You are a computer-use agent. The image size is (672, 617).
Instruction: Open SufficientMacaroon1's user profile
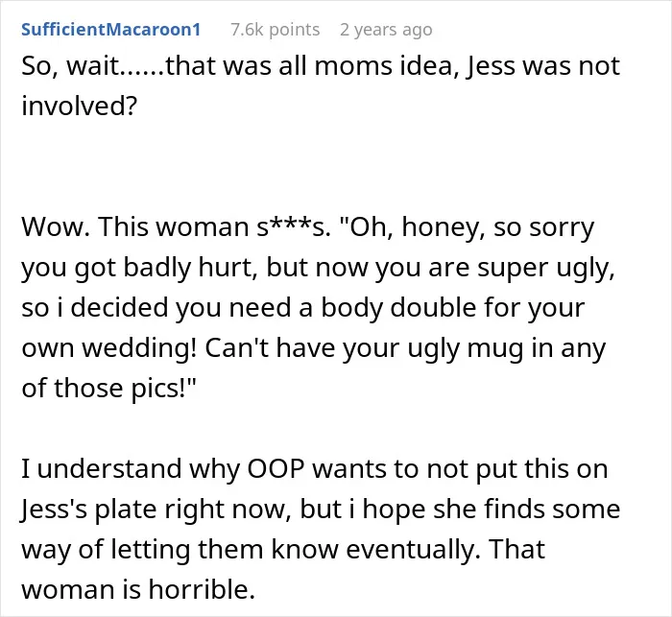pyautogui.click(x=111, y=30)
